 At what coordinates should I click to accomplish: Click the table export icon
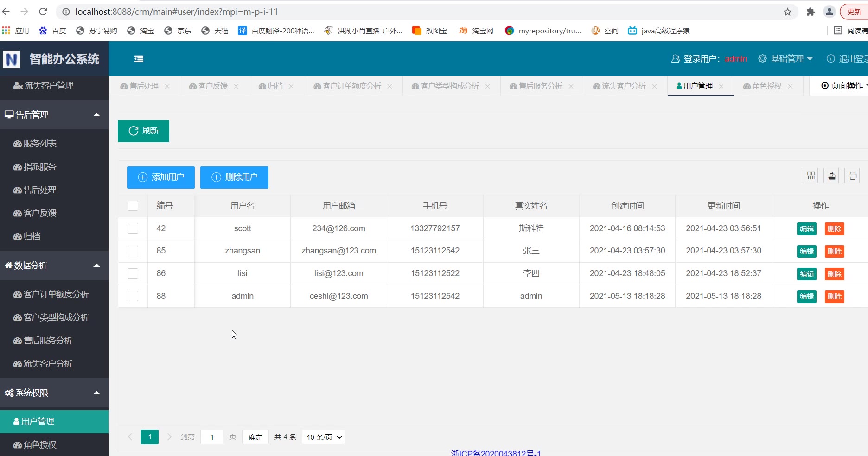831,176
